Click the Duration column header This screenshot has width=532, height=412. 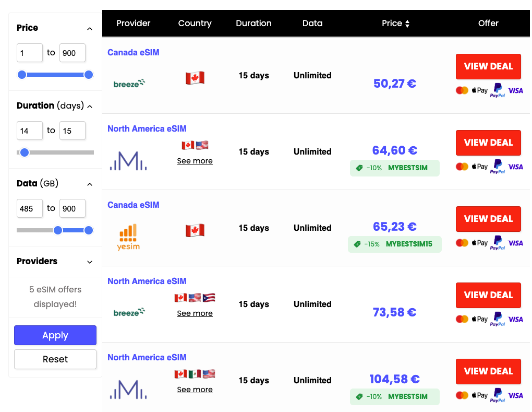[x=253, y=23]
